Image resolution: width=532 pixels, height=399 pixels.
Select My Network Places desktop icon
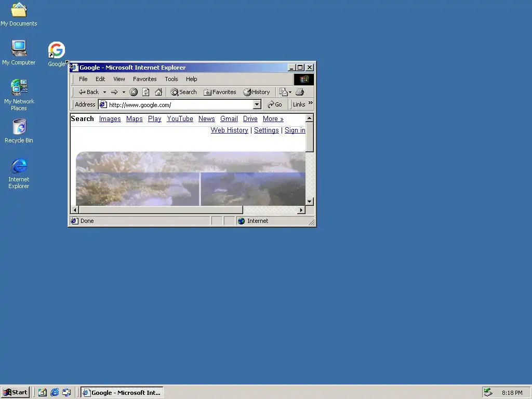tap(19, 95)
